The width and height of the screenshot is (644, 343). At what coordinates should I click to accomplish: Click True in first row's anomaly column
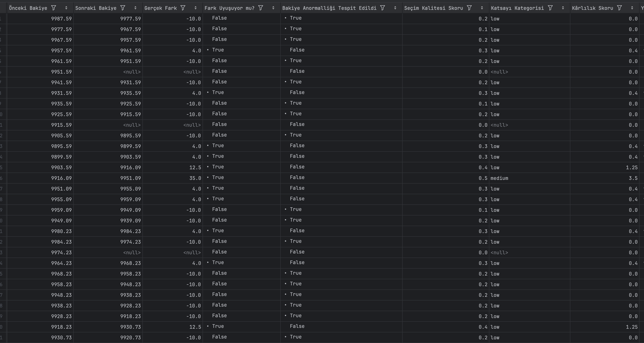coord(295,18)
